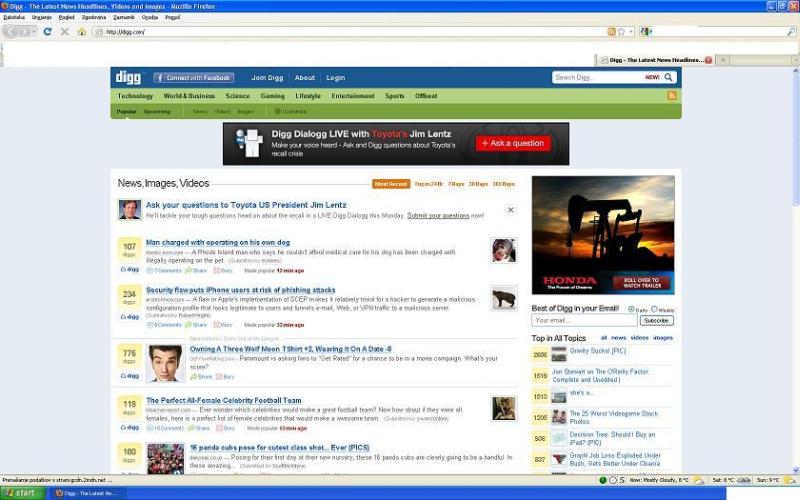Click the orange RSS feed icon in Digg's nav bar
The width and height of the screenshot is (800, 500).
tap(672, 96)
